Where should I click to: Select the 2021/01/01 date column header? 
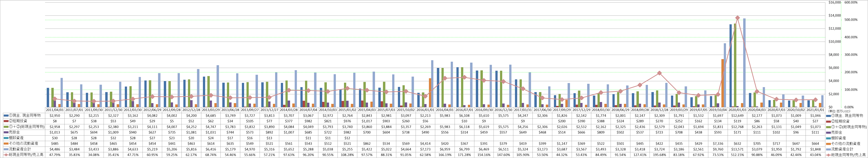pos(815,110)
